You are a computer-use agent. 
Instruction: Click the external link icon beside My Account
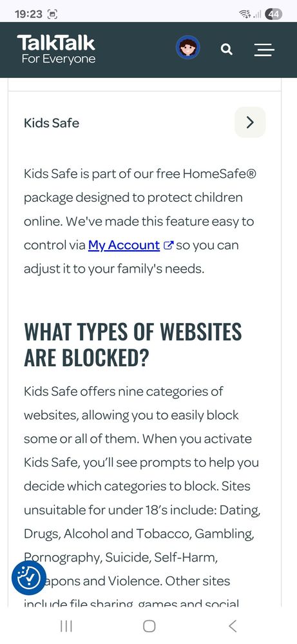click(x=168, y=245)
